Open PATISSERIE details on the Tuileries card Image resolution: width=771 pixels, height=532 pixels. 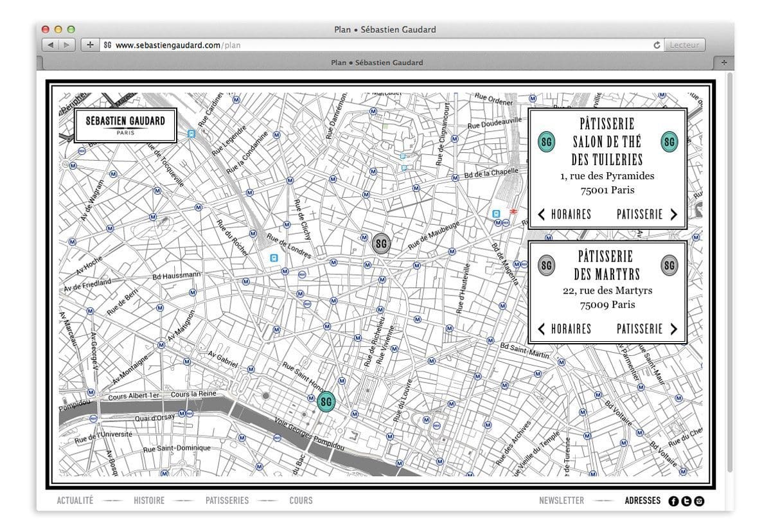pos(640,215)
